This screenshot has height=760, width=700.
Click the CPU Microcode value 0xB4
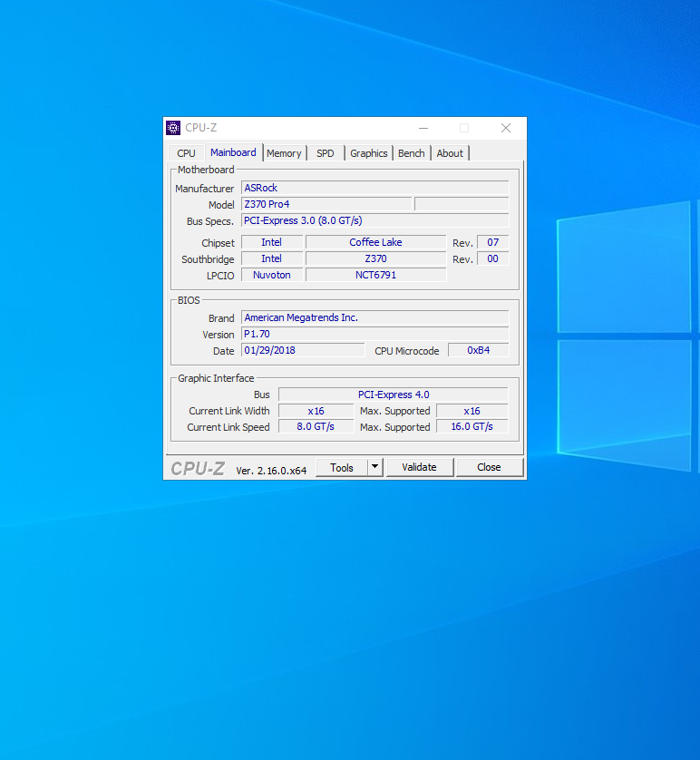(479, 350)
